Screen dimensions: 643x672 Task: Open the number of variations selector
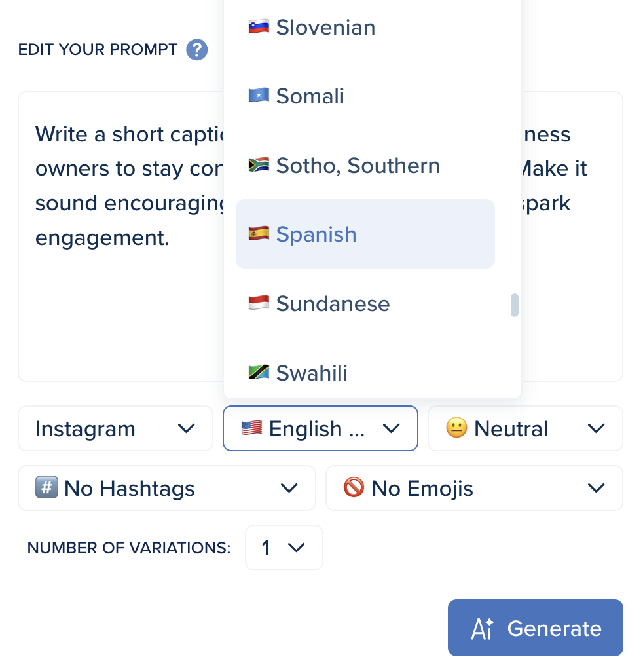tap(284, 548)
